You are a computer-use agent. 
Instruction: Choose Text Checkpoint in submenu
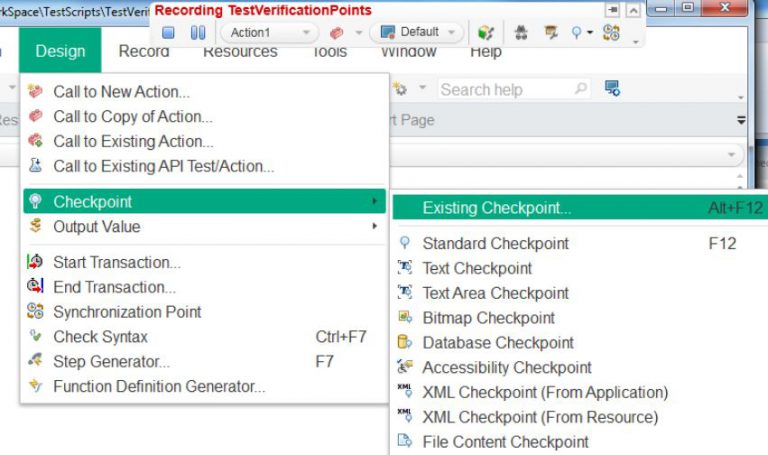(580, 268)
